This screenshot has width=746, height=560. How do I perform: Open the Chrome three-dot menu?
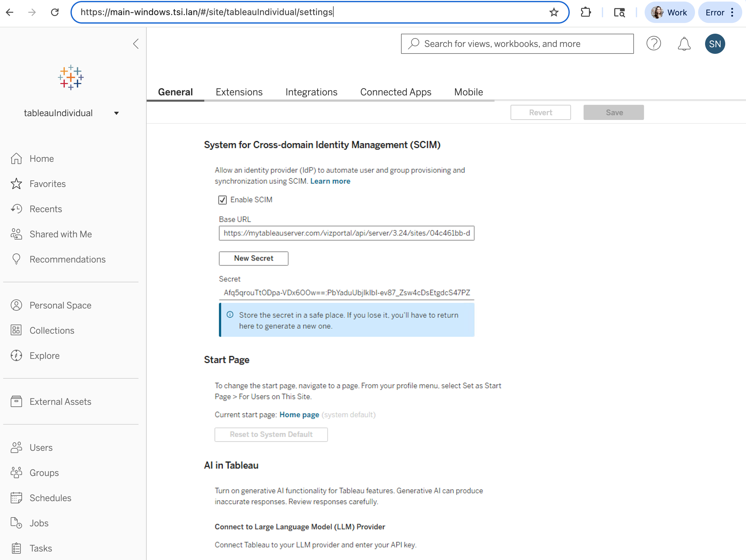[732, 13]
